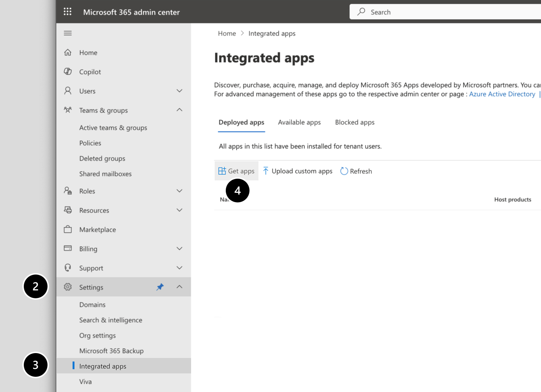Click the Copilot icon in sidebar
Screen dimensions: 541x392
click(x=68, y=71)
